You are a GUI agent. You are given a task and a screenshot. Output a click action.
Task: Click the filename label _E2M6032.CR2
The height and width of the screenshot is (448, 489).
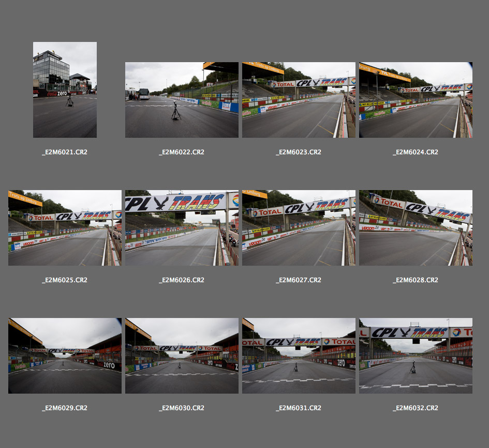(416, 408)
